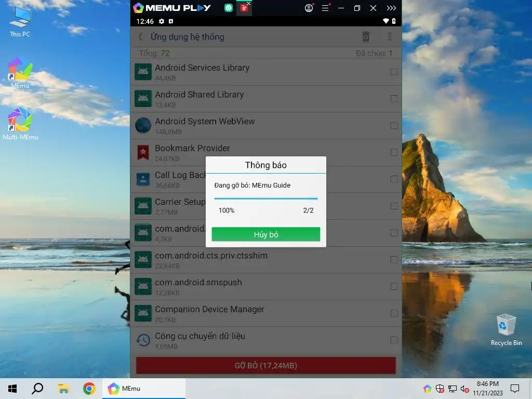Click the MEMU PLAY logo
Image resolution: width=532 pixels, height=399 pixels.
172,8
